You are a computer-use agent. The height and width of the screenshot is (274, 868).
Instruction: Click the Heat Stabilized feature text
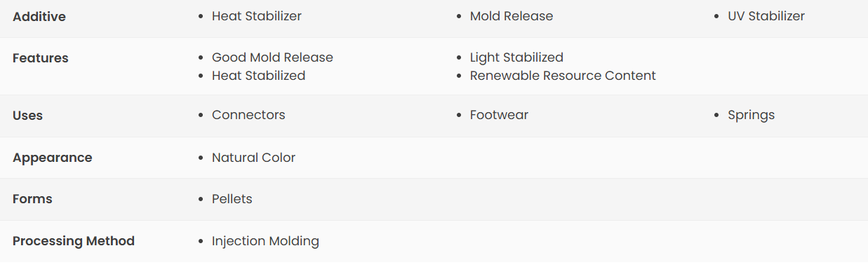(x=258, y=76)
